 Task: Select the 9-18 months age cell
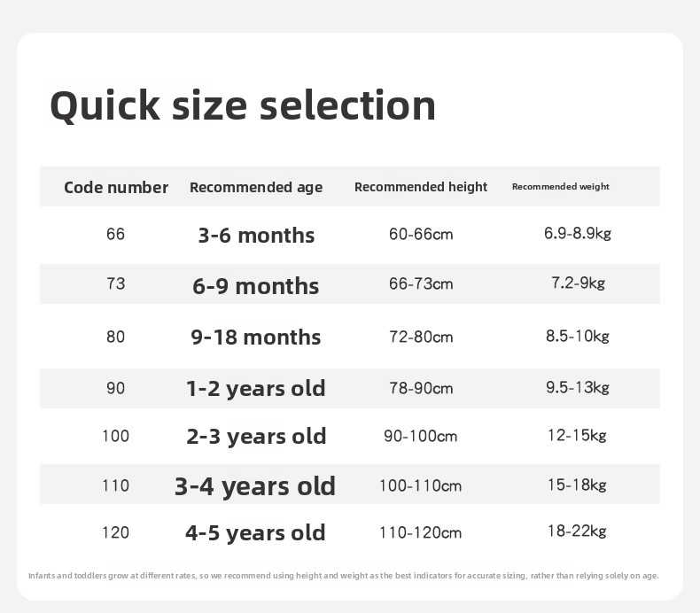[256, 337]
